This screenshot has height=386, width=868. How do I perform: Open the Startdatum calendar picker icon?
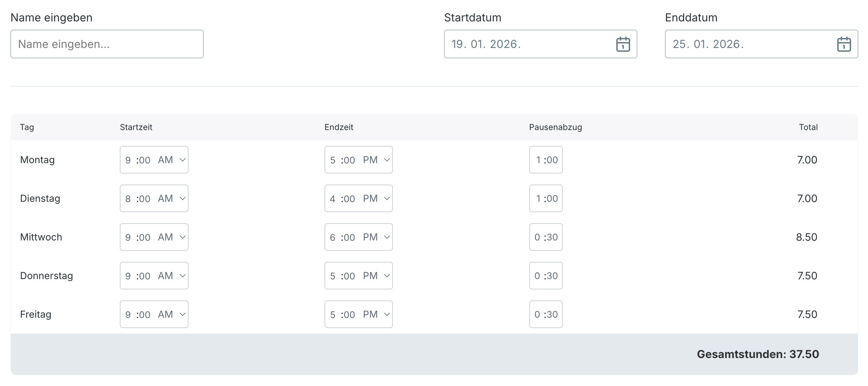(623, 44)
